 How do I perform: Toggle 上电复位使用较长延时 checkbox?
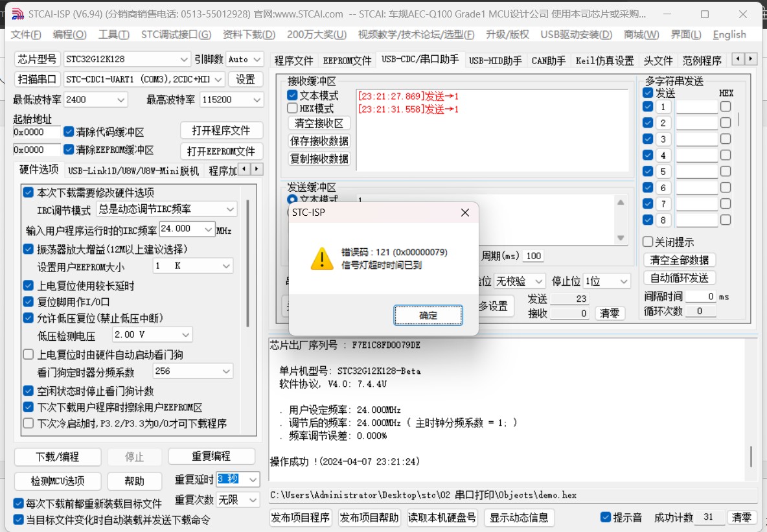pos(29,286)
